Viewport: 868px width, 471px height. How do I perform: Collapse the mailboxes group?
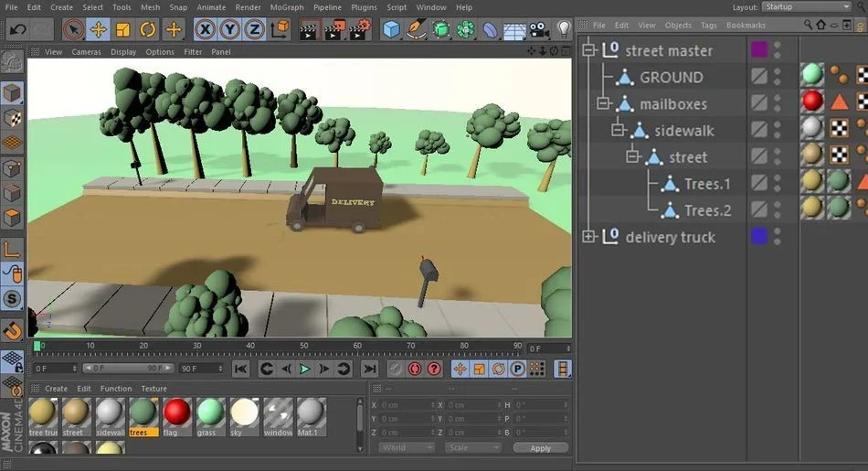[x=603, y=103]
